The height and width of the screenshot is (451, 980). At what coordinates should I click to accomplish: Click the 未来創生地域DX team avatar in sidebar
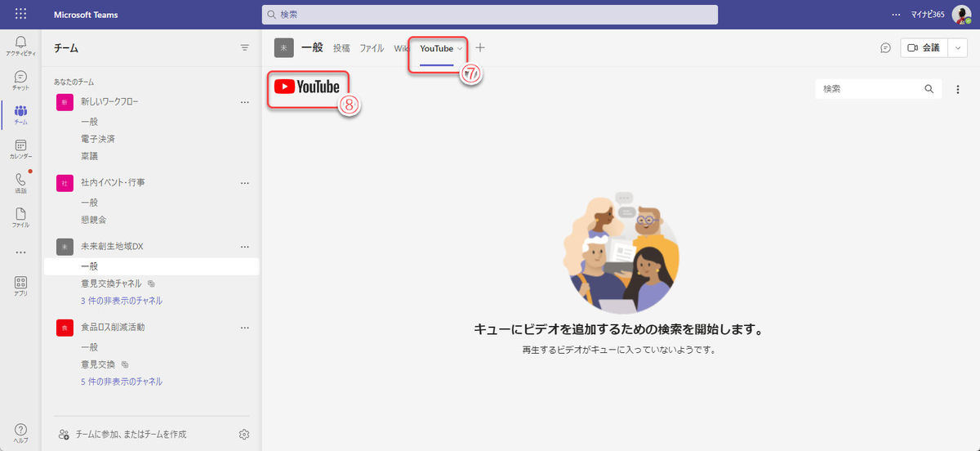click(x=65, y=246)
